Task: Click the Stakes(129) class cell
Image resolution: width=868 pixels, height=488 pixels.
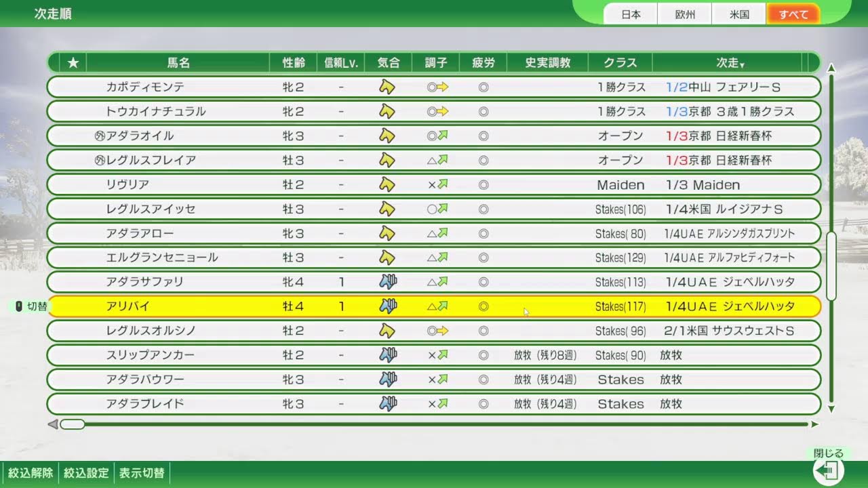Action: point(620,258)
